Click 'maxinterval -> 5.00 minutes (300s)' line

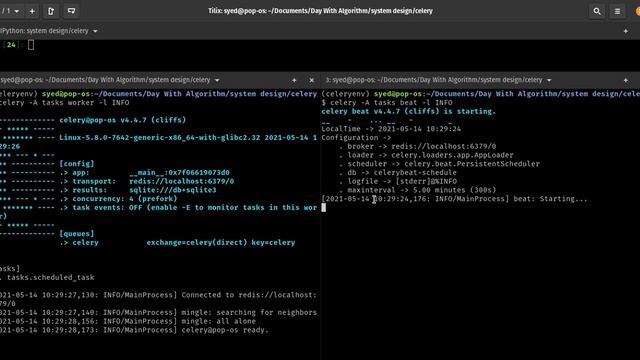point(422,190)
